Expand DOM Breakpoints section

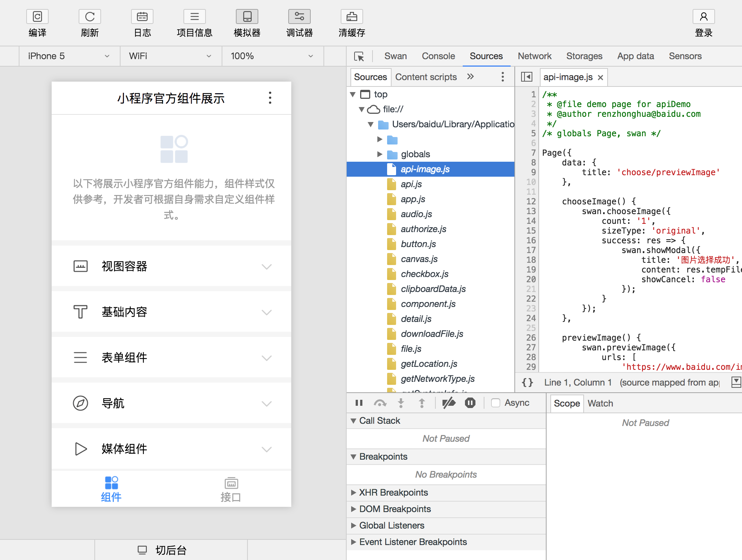point(353,509)
